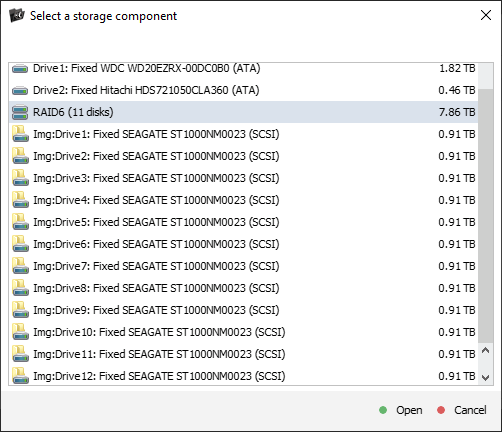Select the Img:Drive7 disk image icon

[20, 266]
